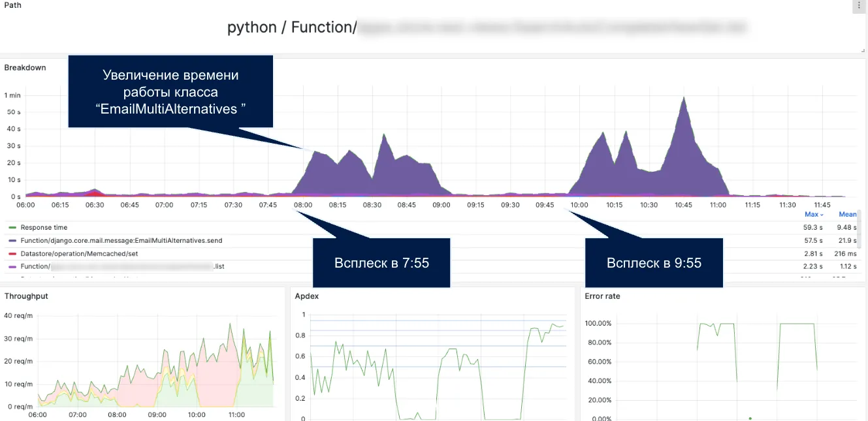
Task: Sort the legend by the Max column
Action: [x=814, y=214]
